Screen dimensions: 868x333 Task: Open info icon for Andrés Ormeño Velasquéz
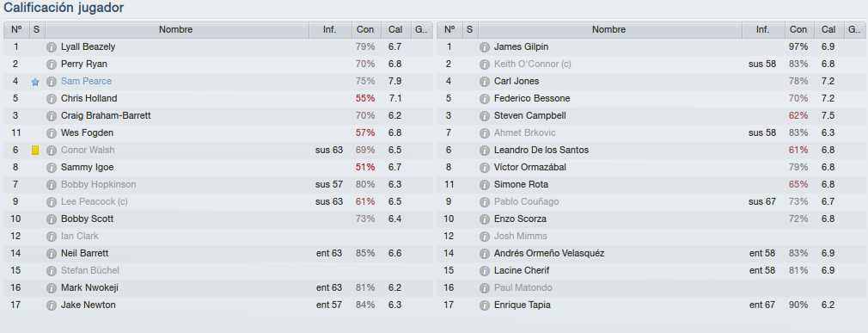tap(485, 253)
